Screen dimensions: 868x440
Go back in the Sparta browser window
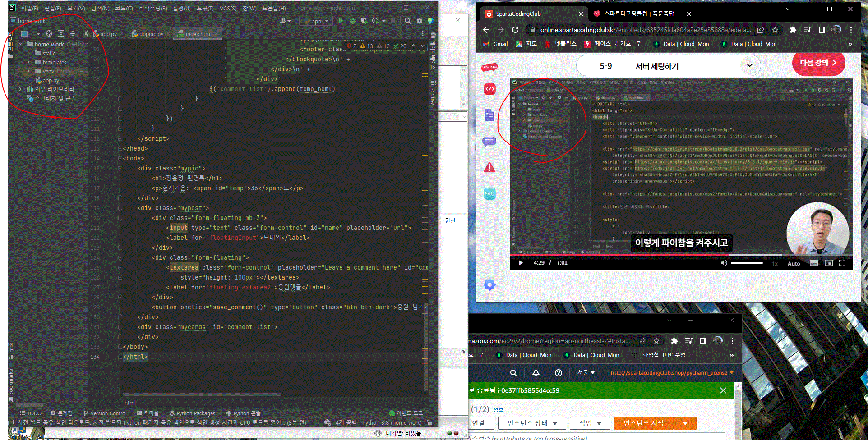486,30
